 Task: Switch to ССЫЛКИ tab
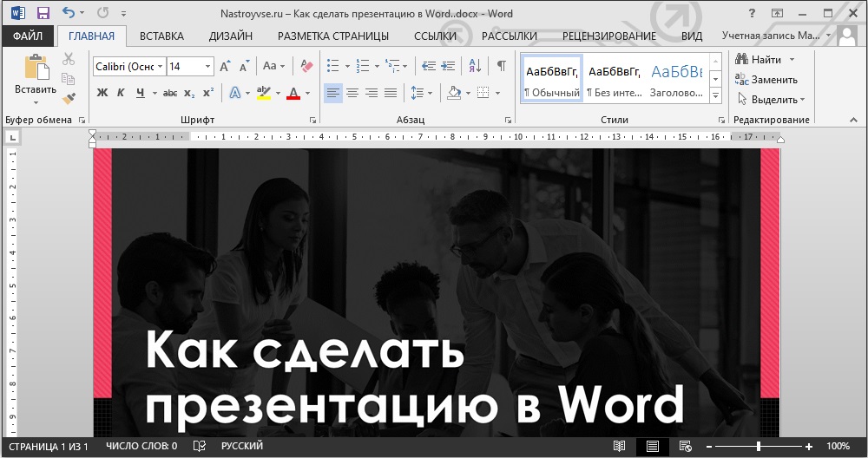pos(435,36)
